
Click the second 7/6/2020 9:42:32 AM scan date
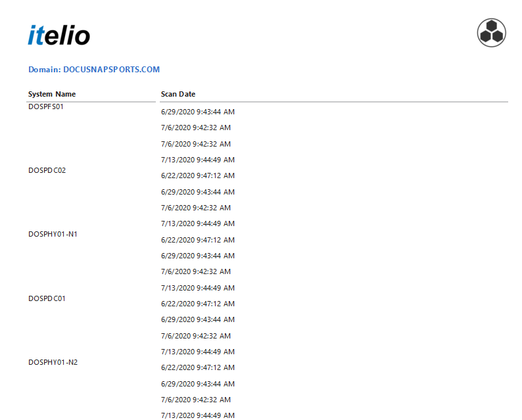(195, 144)
